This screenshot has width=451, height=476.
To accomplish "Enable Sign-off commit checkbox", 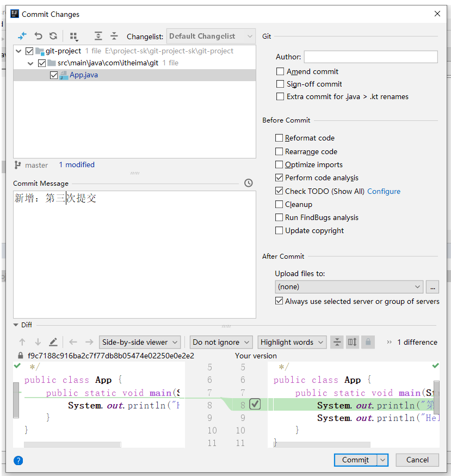I will (x=280, y=84).
